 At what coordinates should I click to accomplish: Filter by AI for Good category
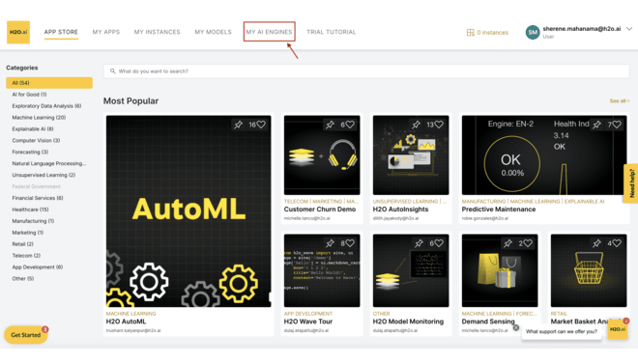[29, 95]
